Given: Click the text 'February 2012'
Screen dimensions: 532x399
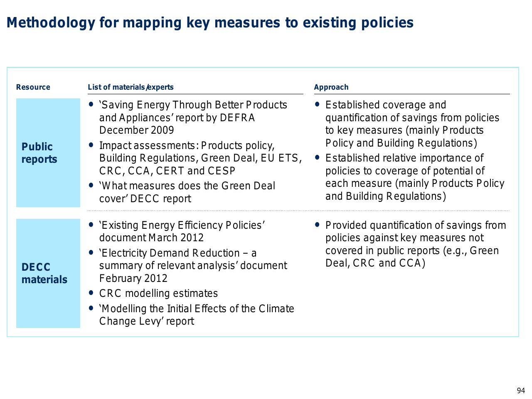Looking at the screenshot, I should (x=133, y=279).
